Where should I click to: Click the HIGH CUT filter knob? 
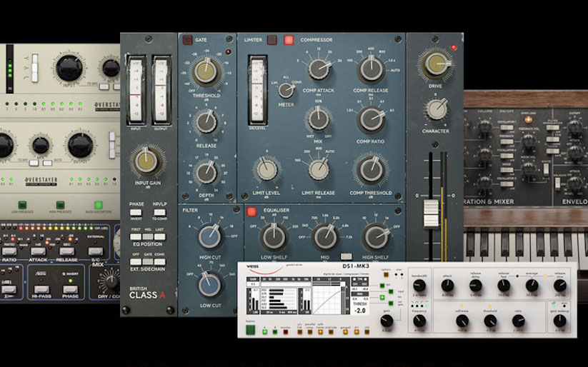(x=209, y=237)
